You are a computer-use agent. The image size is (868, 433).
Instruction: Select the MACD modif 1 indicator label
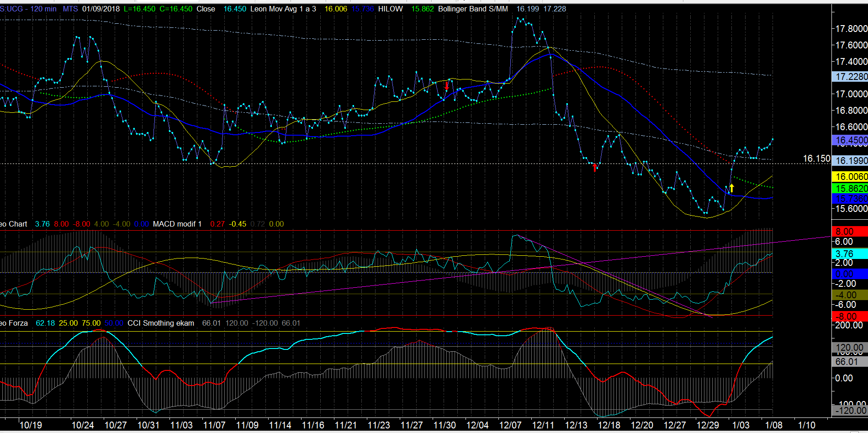177,224
